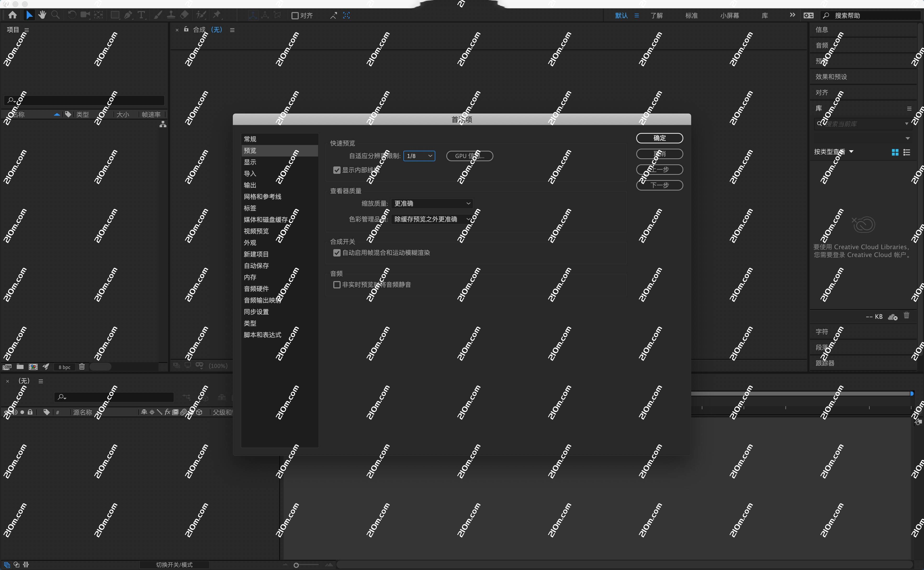Click the 8 bpc color depth button

tap(64, 367)
